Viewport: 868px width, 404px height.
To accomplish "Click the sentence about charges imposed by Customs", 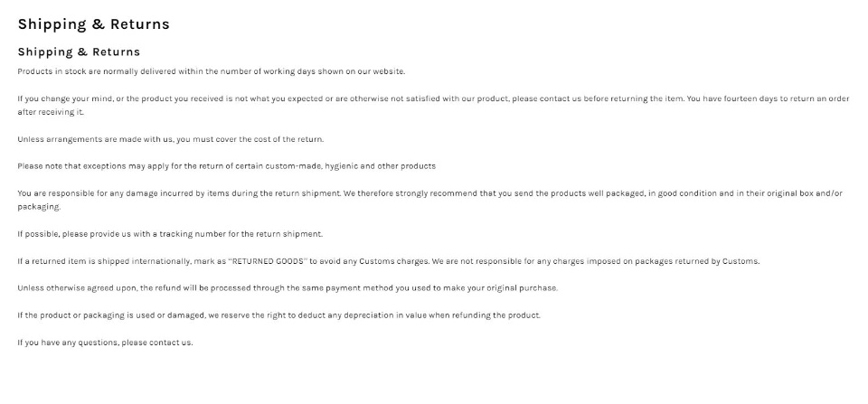I will pos(596,261).
